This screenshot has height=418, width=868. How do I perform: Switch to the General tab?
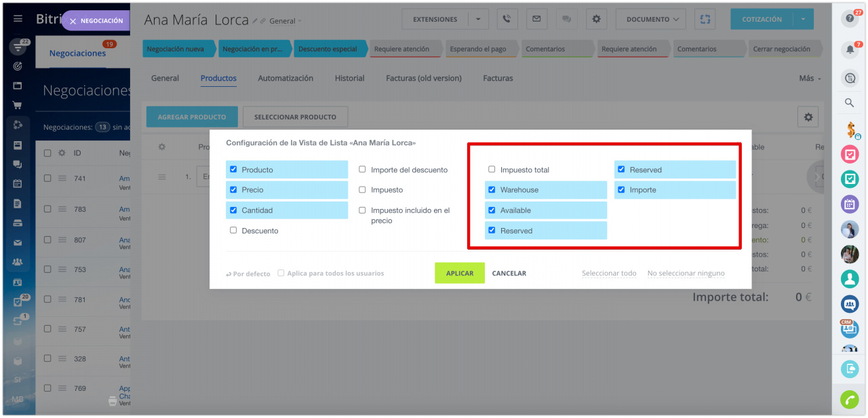tap(165, 78)
